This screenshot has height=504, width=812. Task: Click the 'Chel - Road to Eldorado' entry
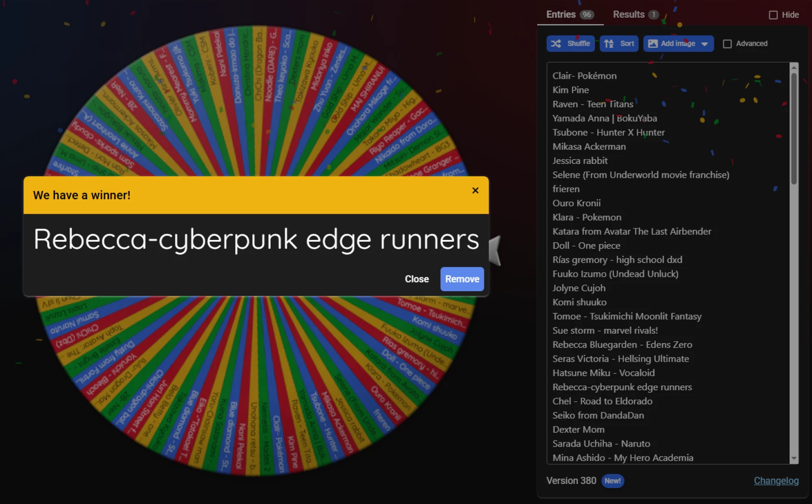coord(602,401)
